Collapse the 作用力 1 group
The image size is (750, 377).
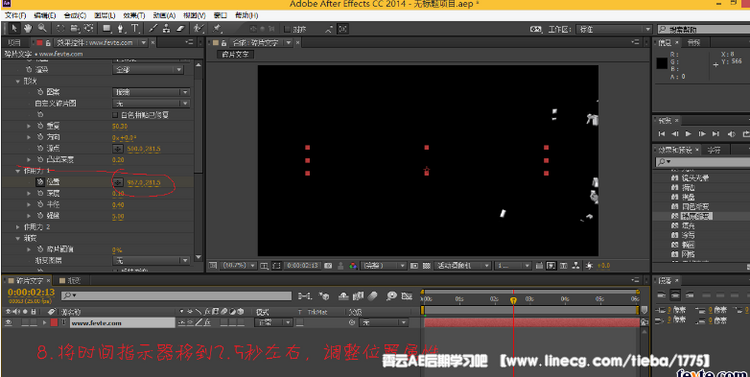click(x=18, y=171)
